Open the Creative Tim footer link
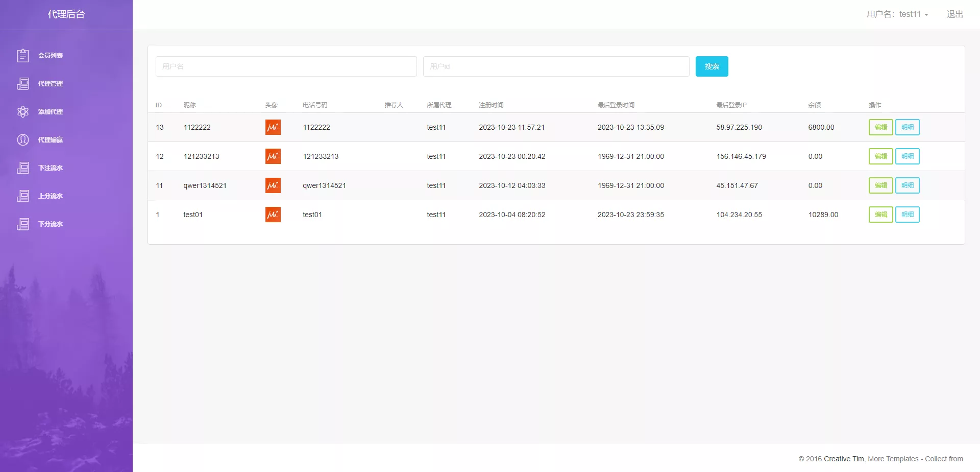Screen dimensions: 980x472 [844, 459]
